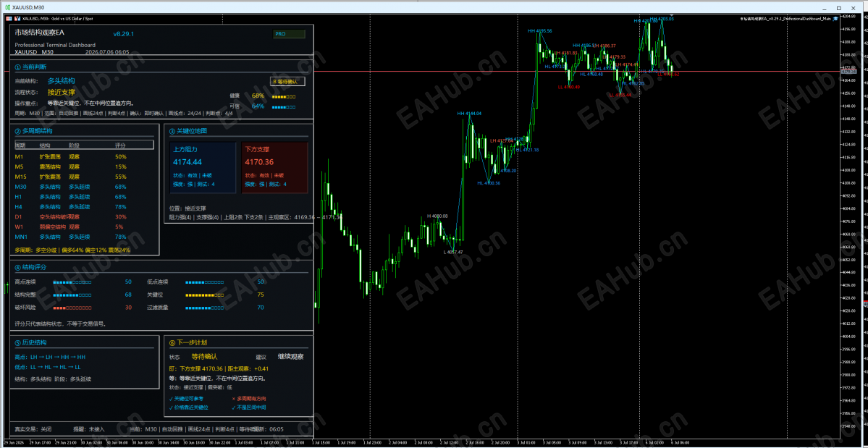This screenshot has width=868, height=448.
Task: Click the 'B 等待确认' status button
Action: [287, 81]
